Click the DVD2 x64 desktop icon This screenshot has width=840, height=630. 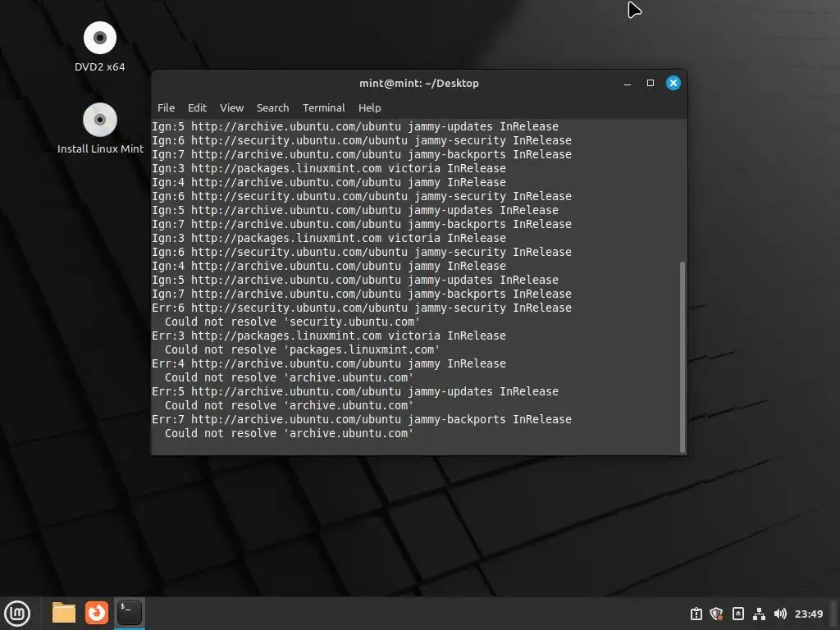point(99,47)
